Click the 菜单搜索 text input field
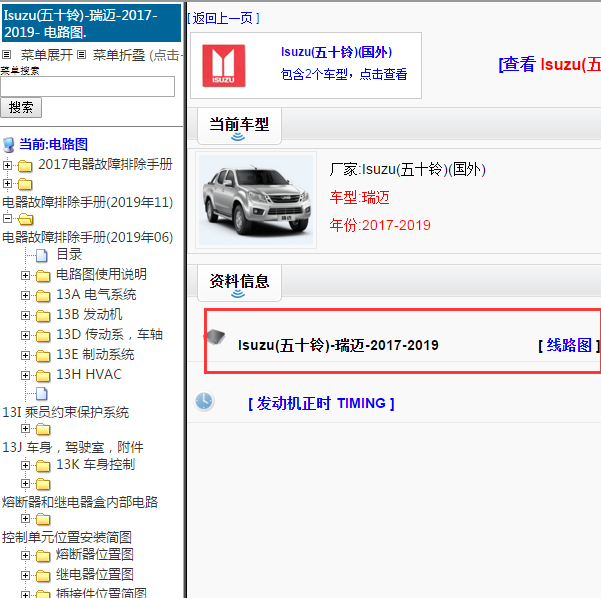This screenshot has height=598, width=601. click(x=87, y=87)
